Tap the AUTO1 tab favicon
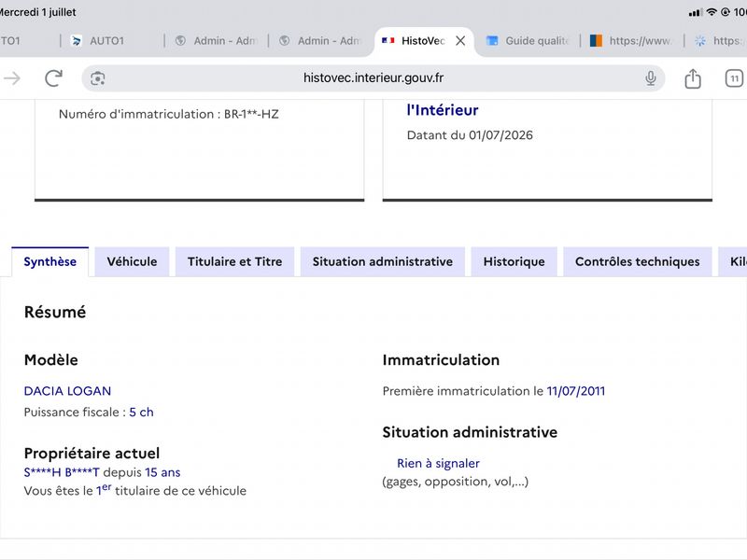The height and width of the screenshot is (560, 747). (76, 41)
